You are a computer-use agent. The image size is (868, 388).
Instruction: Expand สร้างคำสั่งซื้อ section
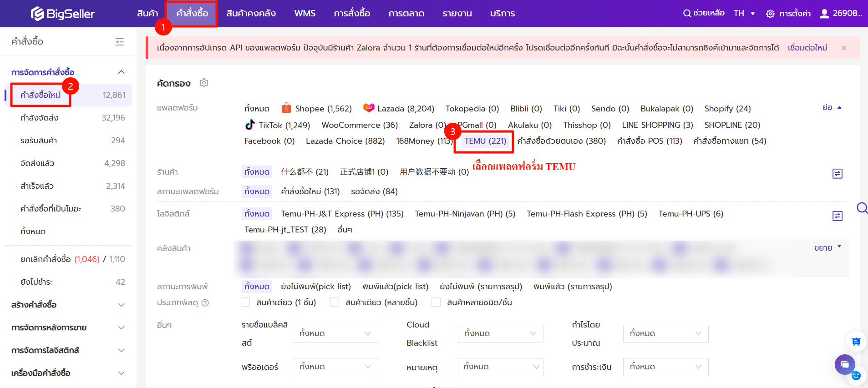click(x=121, y=305)
